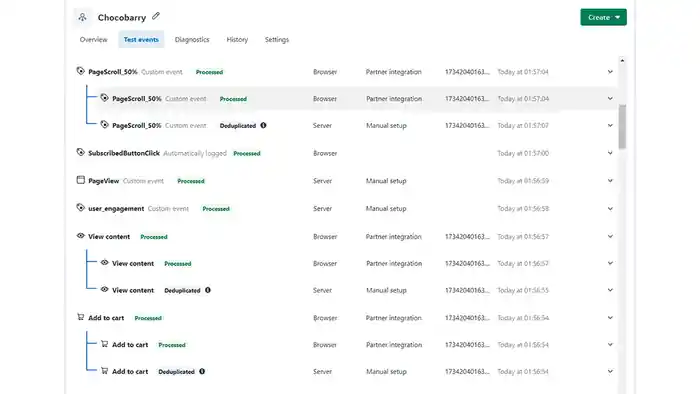Expand nested Browser PageScroll_50% row chevron
Image resolution: width=700 pixels, height=394 pixels.
click(610, 99)
